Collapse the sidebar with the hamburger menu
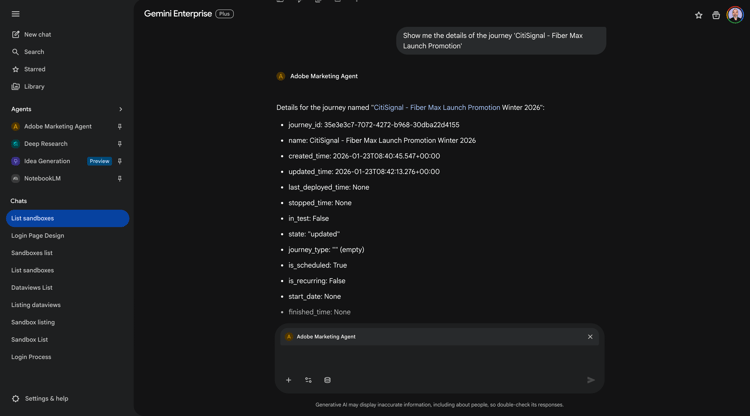750x416 pixels. (16, 14)
